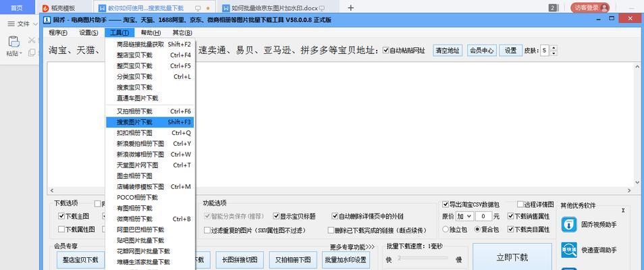Close the 其他优秀软件 panel with X

click(x=623, y=210)
